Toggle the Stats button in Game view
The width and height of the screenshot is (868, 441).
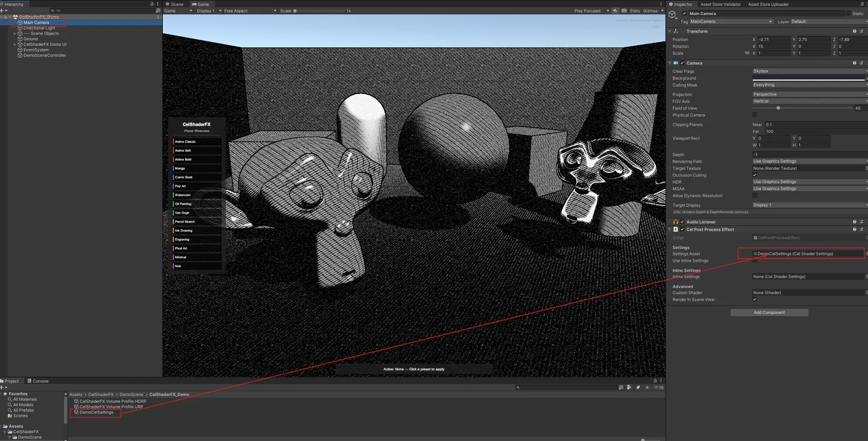click(x=635, y=11)
